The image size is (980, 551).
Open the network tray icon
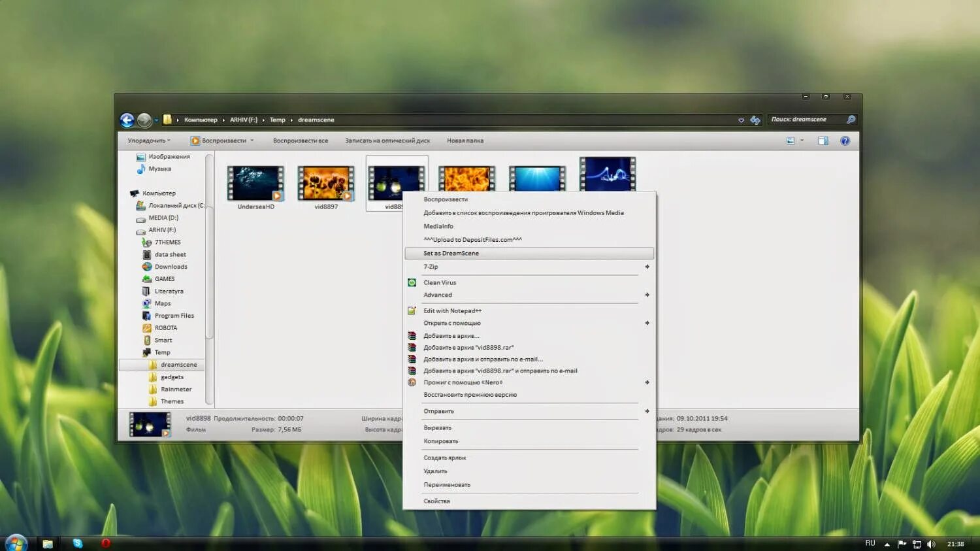pyautogui.click(x=917, y=544)
